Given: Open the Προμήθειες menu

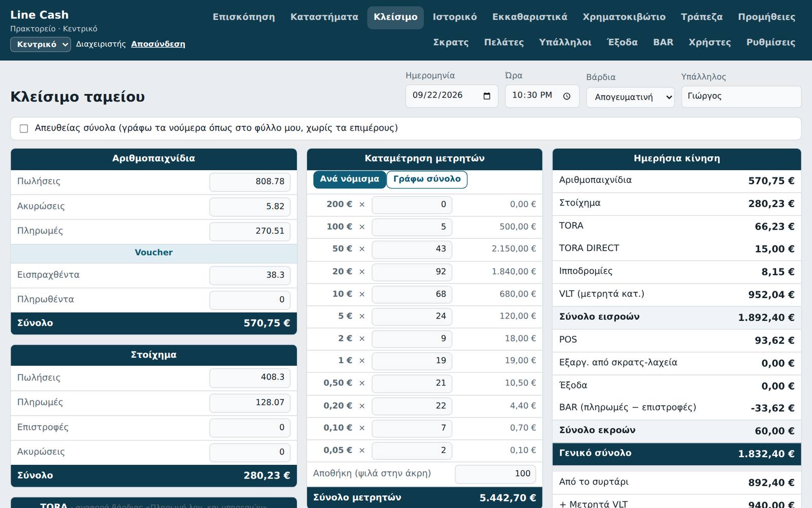Looking at the screenshot, I should point(767,17).
